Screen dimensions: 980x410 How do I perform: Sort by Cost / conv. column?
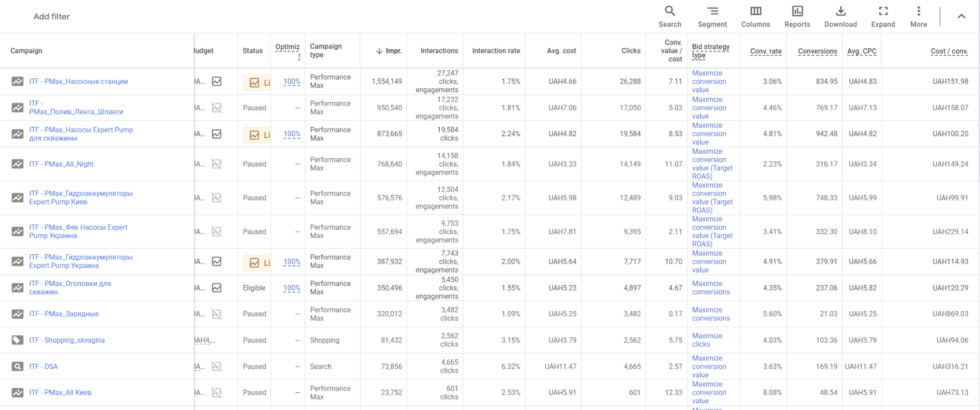pos(949,51)
